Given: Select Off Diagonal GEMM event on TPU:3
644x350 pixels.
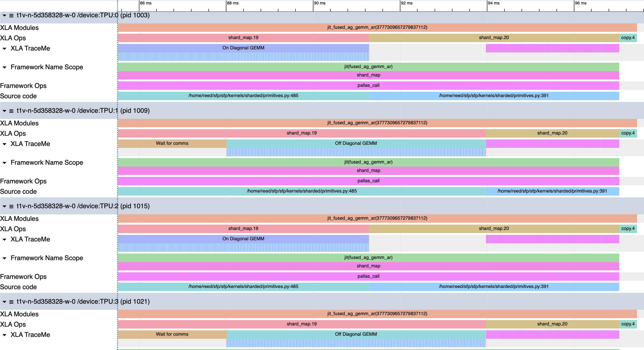Looking at the screenshot, I should click(x=355, y=334).
